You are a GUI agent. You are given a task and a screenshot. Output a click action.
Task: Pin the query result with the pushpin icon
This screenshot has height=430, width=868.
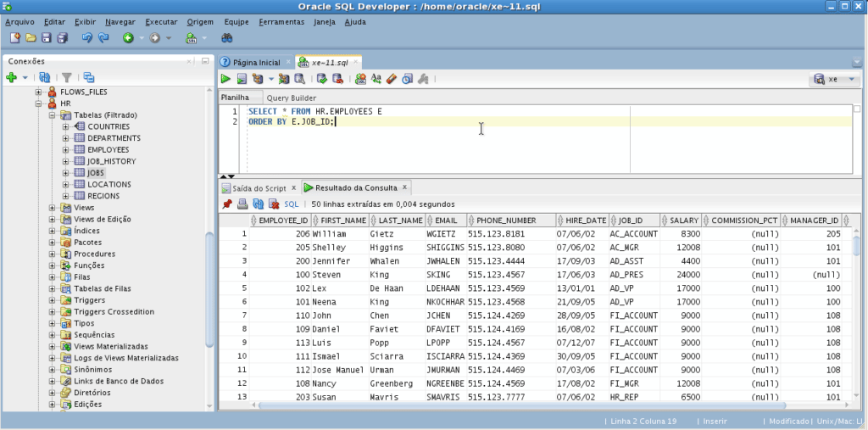[x=227, y=204]
